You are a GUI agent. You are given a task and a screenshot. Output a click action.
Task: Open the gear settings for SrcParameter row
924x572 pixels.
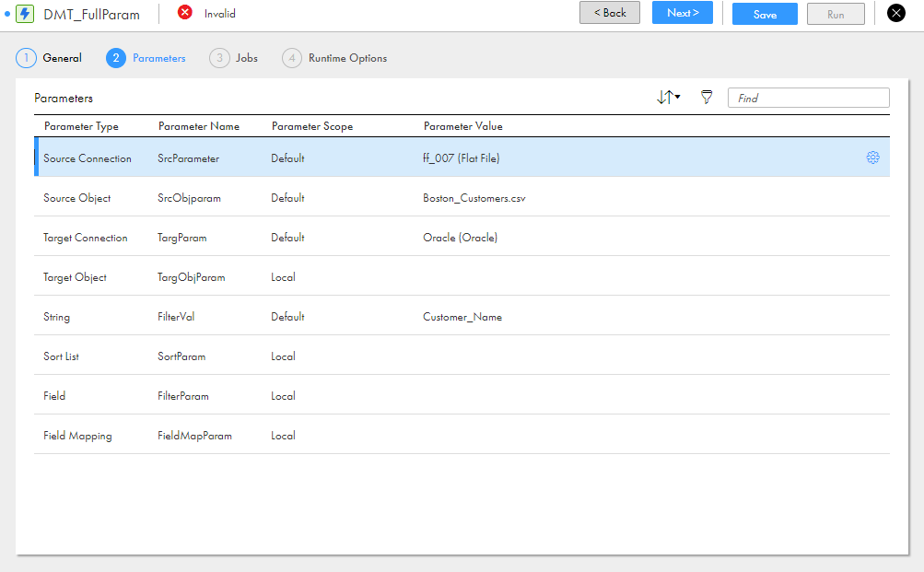[872, 158]
